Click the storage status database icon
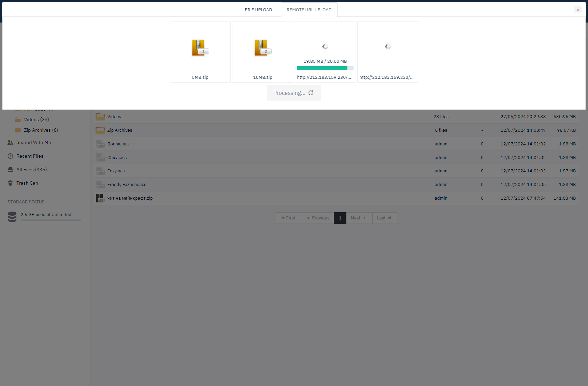Viewport: 588px width, 386px height. click(12, 217)
